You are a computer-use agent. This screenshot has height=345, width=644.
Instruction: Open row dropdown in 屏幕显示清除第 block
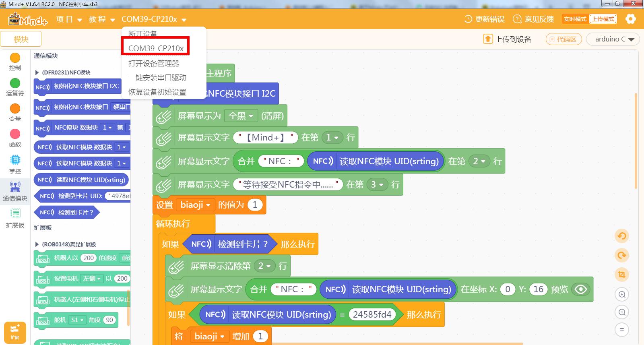pyautogui.click(x=264, y=266)
